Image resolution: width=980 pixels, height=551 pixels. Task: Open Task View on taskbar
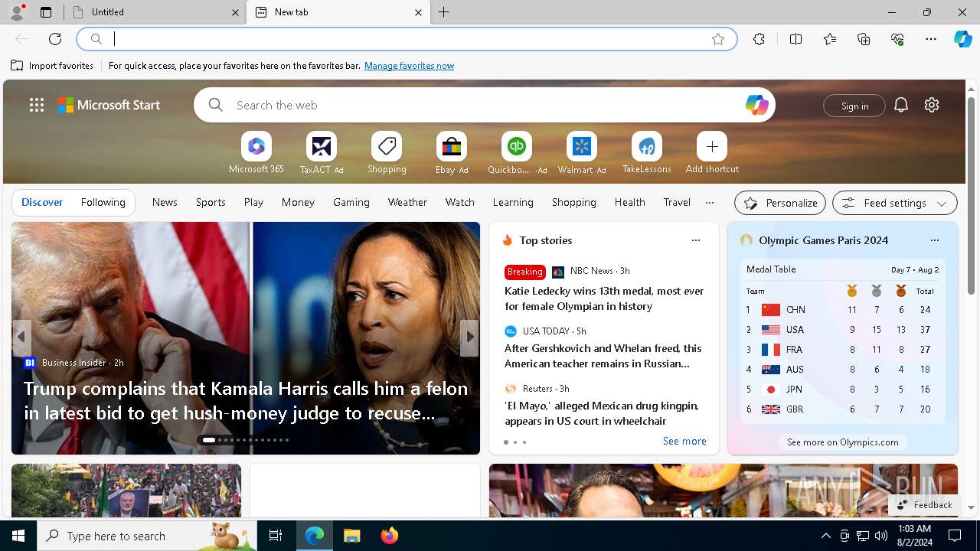276,536
